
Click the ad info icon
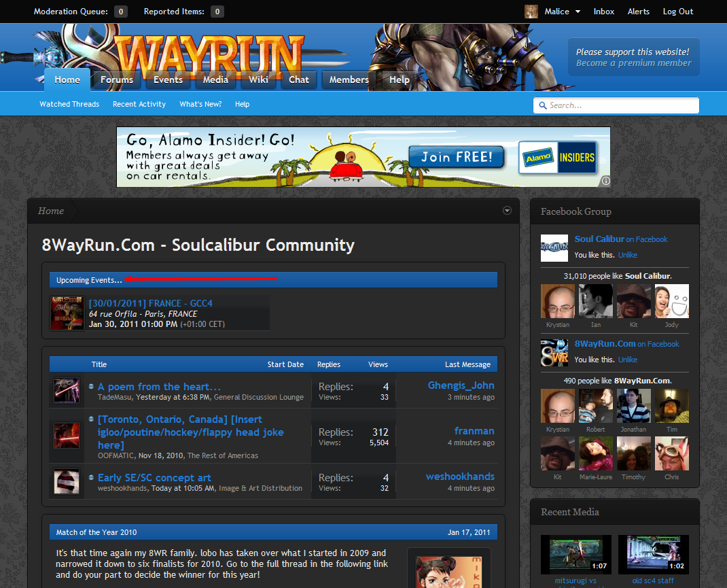point(605,181)
